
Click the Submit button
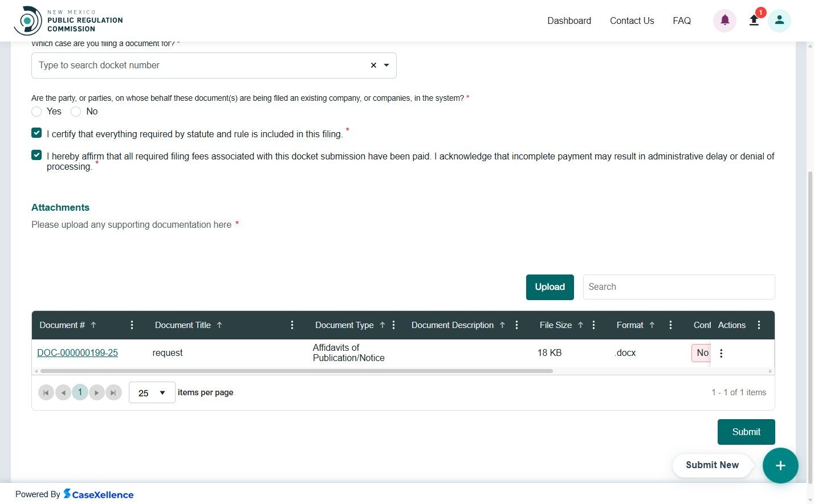coord(746,432)
